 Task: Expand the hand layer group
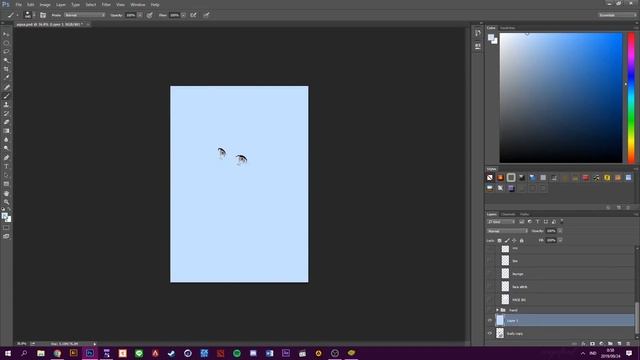[x=498, y=310]
